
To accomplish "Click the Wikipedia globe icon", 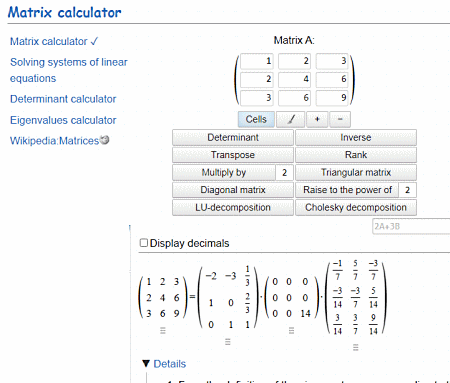I will point(105,140).
